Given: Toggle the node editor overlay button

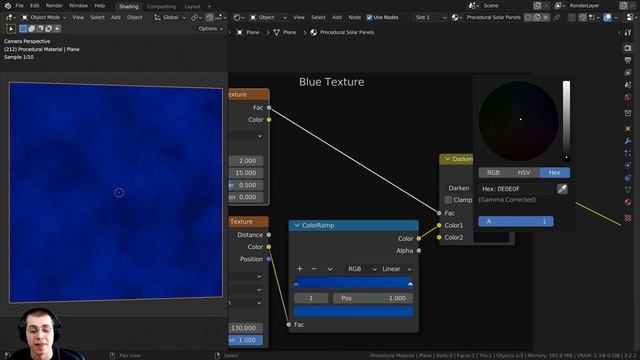Looking at the screenshot, I should pos(607,18).
